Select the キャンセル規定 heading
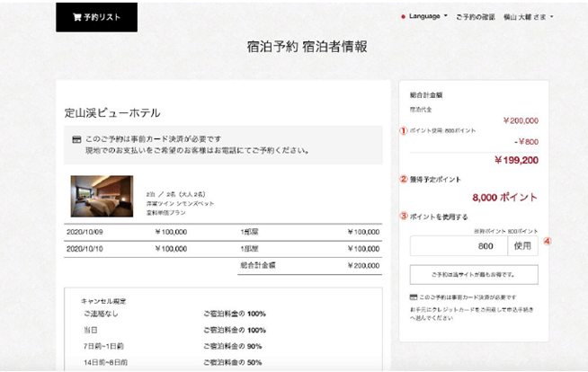Viewport: 588px width, 372px height. click(103, 301)
